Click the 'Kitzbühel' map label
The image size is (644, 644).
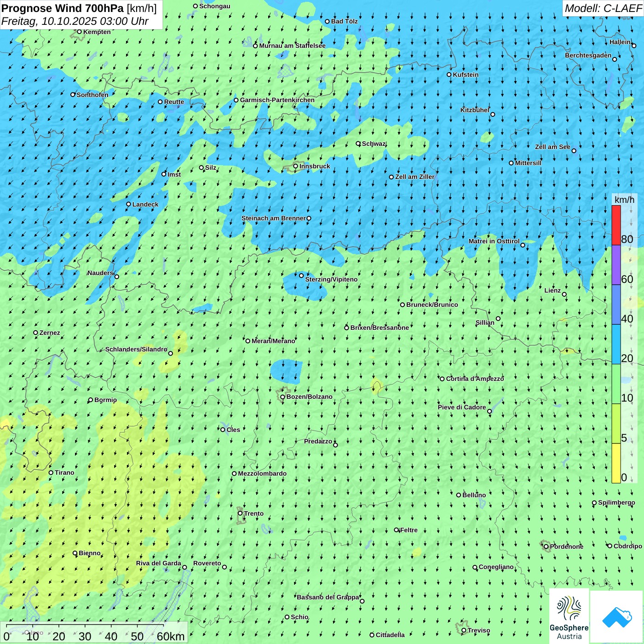(x=475, y=110)
